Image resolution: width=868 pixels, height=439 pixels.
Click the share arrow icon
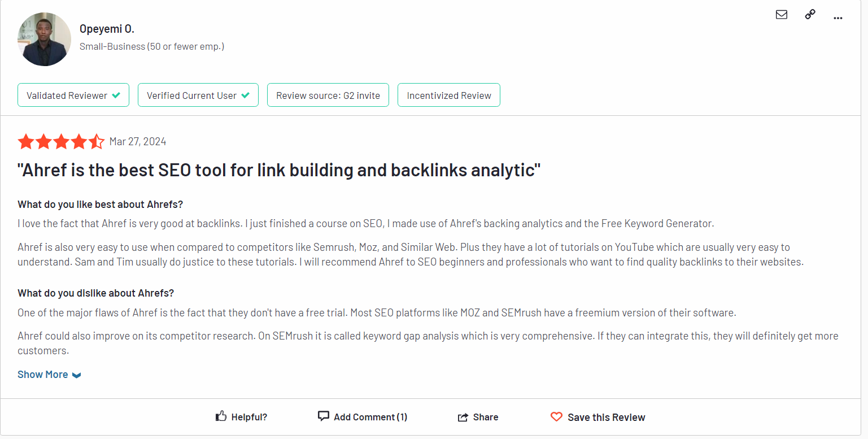click(463, 418)
